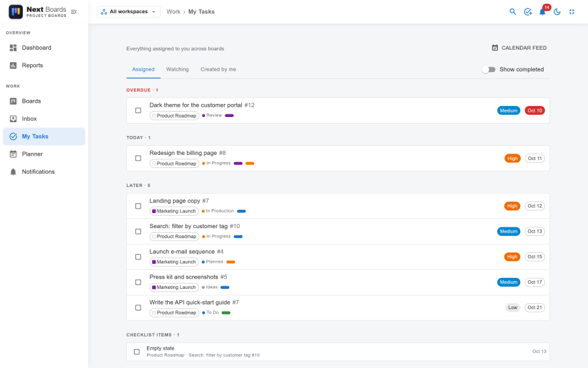Click the calendar feed icon
588x368 pixels.
pyautogui.click(x=495, y=48)
